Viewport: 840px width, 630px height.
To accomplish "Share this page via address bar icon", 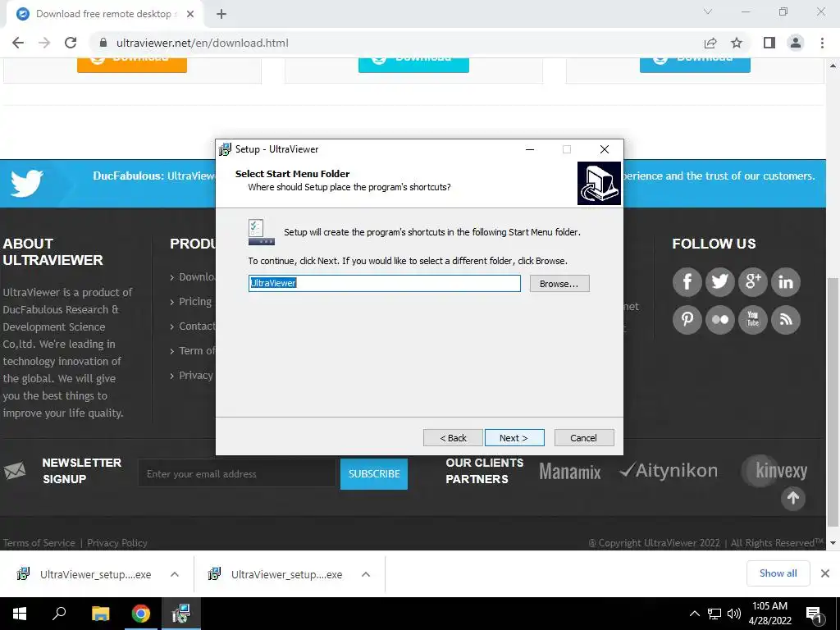I will [x=710, y=43].
